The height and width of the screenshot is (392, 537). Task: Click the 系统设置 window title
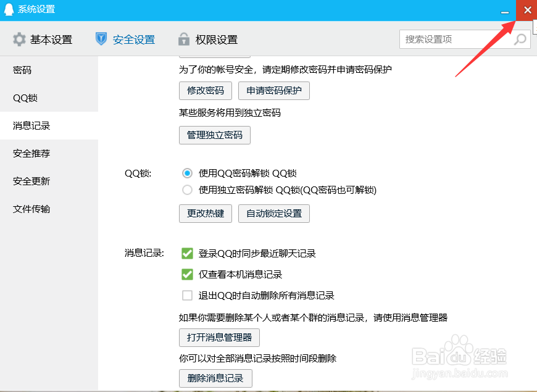click(x=36, y=9)
